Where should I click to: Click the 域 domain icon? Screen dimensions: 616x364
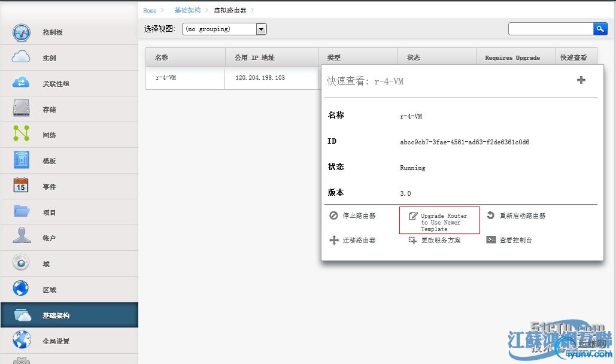coord(21,262)
